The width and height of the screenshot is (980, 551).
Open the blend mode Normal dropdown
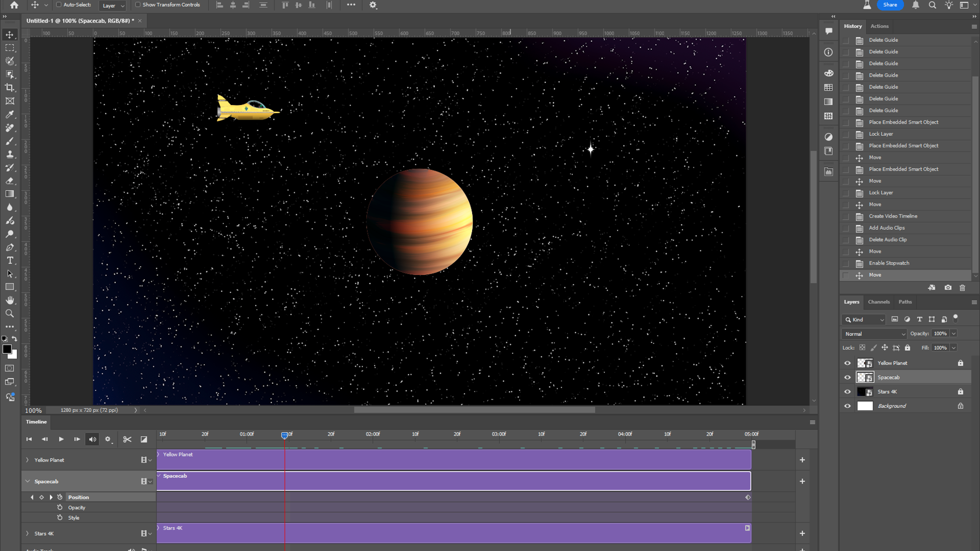point(874,334)
